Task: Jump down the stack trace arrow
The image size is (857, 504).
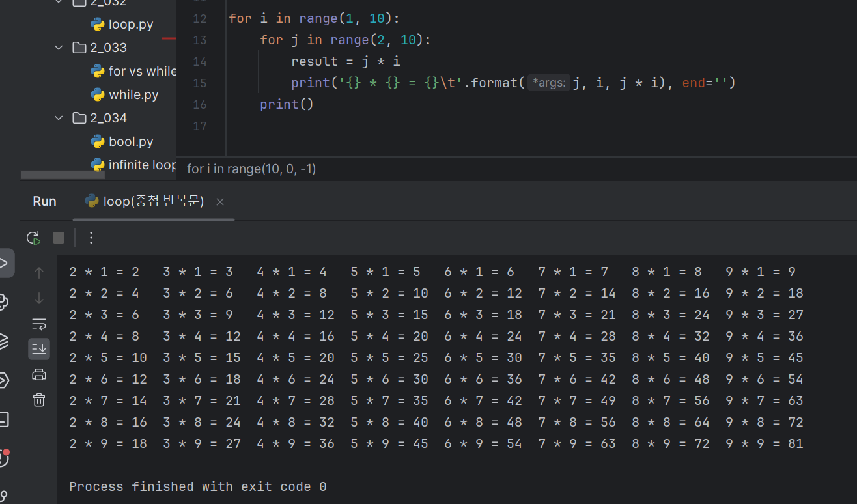Action: pyautogui.click(x=39, y=299)
